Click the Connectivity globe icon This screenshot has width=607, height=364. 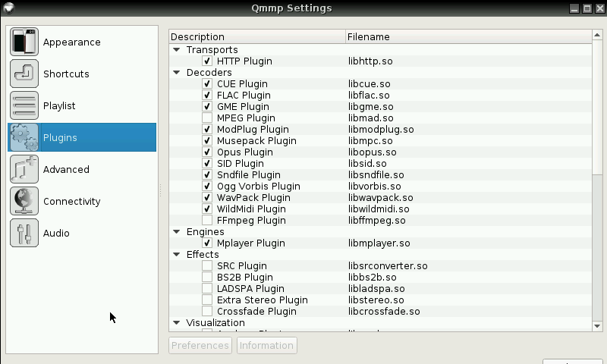(24, 201)
